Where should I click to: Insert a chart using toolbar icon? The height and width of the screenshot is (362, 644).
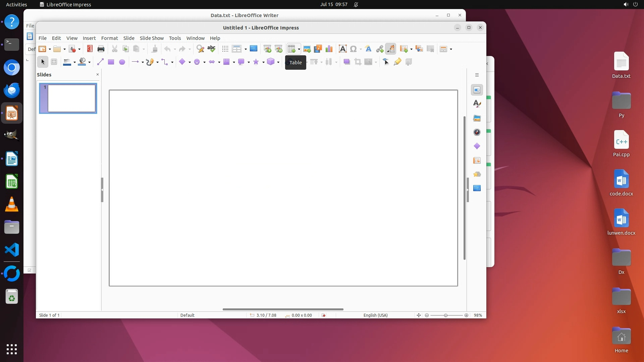329,49
